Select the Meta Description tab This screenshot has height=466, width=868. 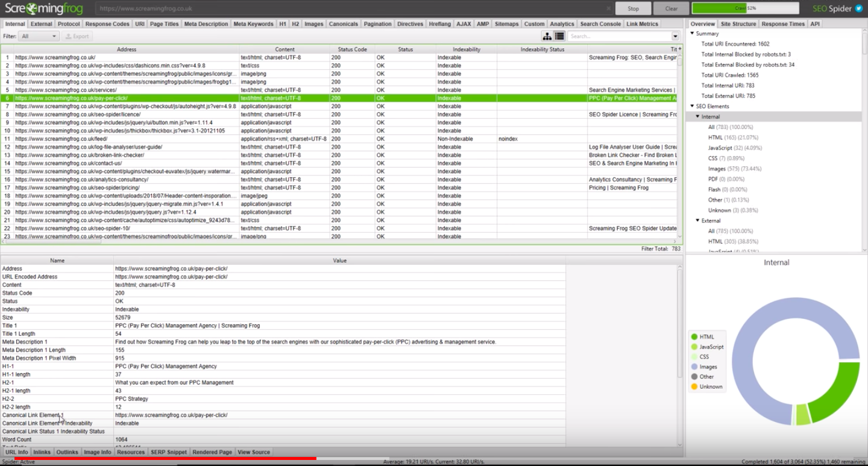(x=206, y=24)
